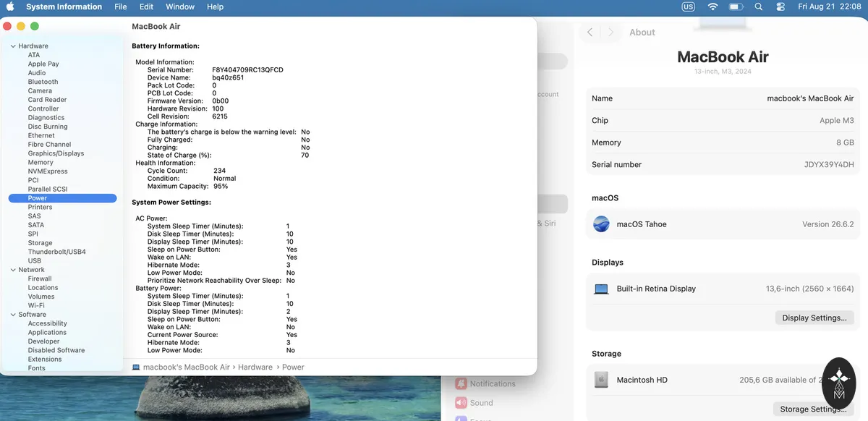
Task: Select PCI in the sidebar
Action: pyautogui.click(x=33, y=180)
